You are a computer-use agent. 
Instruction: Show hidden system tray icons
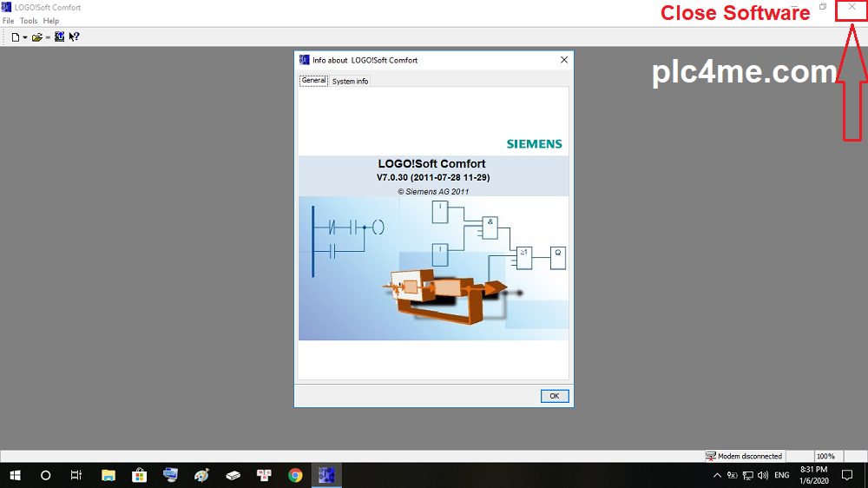tap(717, 475)
